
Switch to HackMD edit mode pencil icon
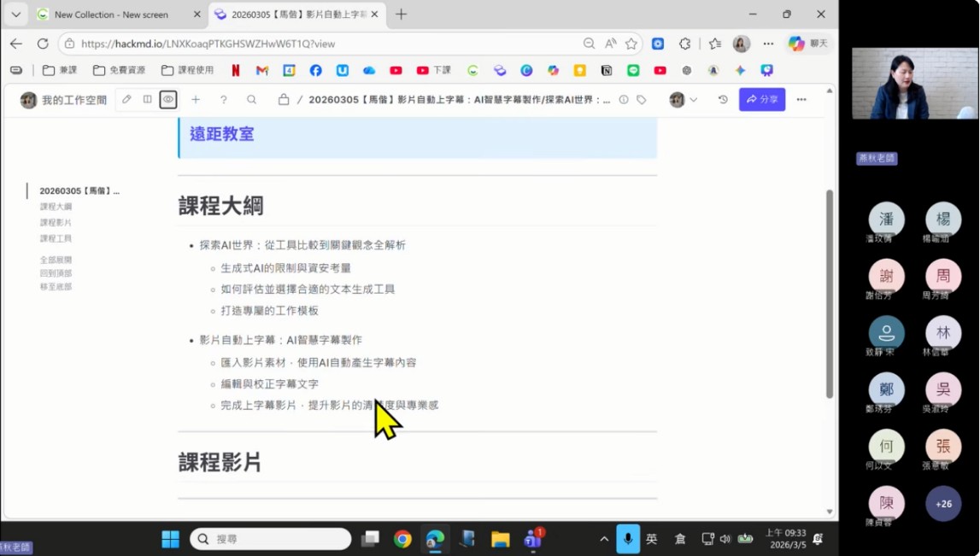126,100
